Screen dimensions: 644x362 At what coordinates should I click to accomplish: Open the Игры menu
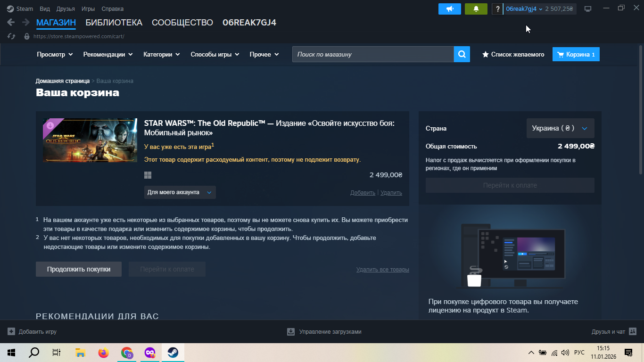(x=88, y=8)
